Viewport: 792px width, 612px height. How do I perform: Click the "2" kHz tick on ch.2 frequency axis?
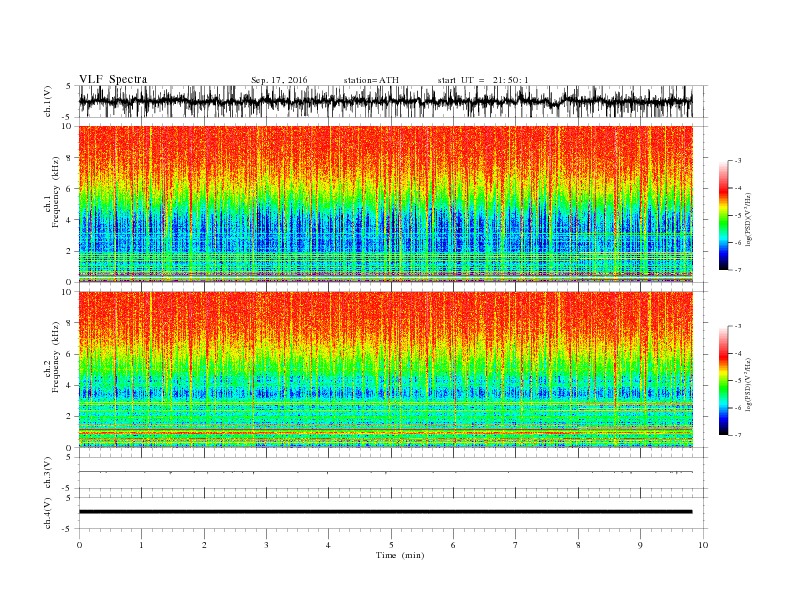pos(70,417)
